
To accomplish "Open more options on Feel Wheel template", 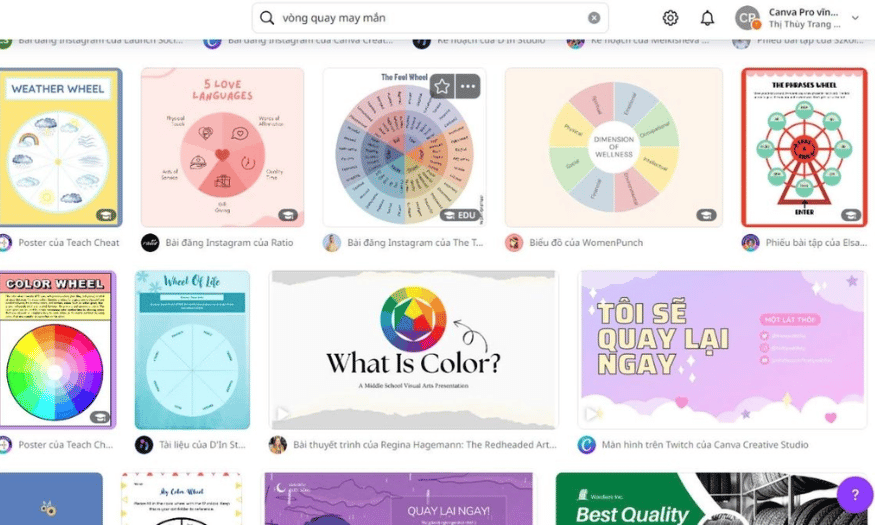I will coord(468,86).
